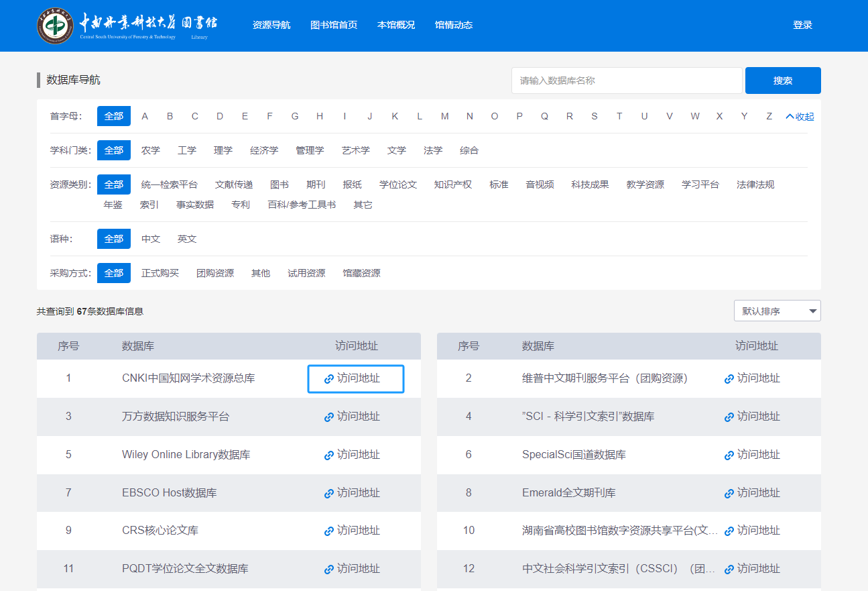This screenshot has width=868, height=591.
Task: Click link icon for Emerald全文期刊库
Action: point(729,494)
